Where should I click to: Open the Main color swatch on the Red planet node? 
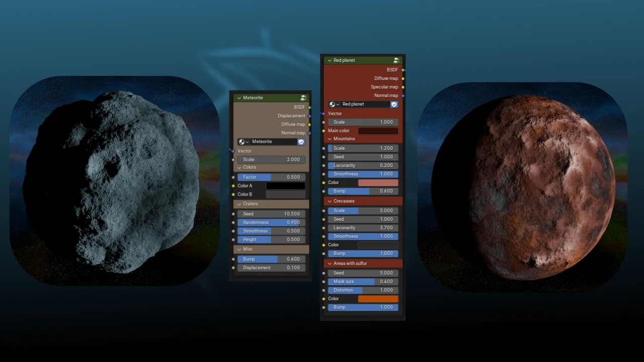point(378,130)
